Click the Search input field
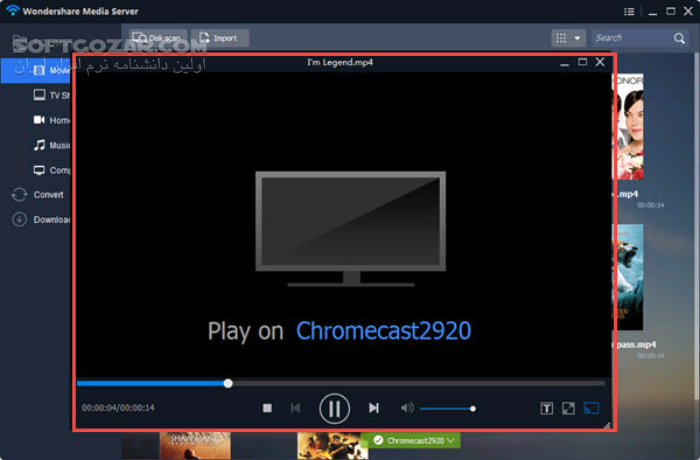This screenshot has height=460, width=700. pyautogui.click(x=632, y=38)
